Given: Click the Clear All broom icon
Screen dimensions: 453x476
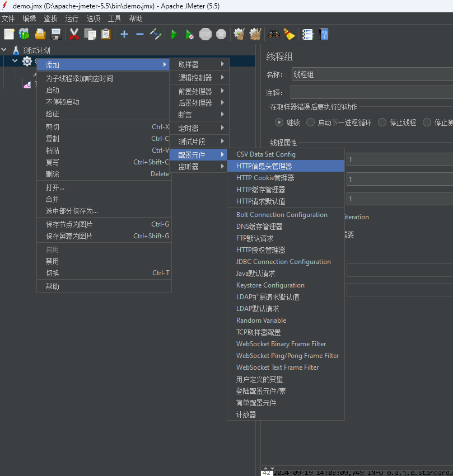Looking at the screenshot, I should (289, 34).
